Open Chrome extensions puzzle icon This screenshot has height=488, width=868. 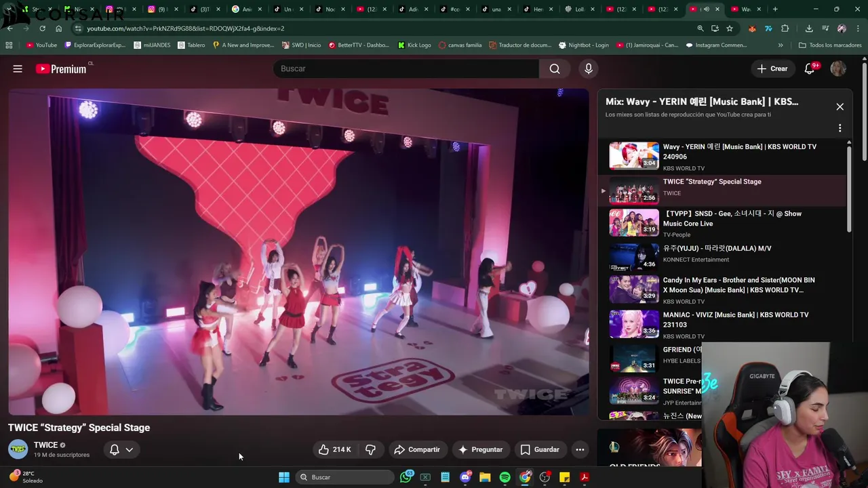click(x=785, y=28)
